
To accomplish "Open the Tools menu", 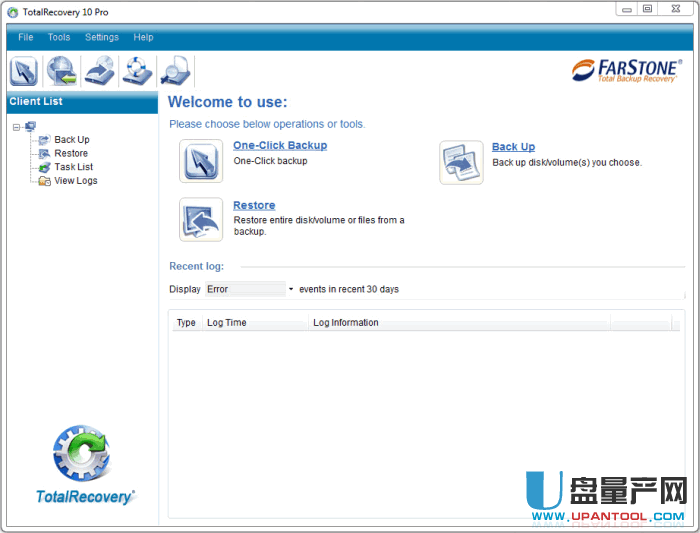I will (x=59, y=37).
